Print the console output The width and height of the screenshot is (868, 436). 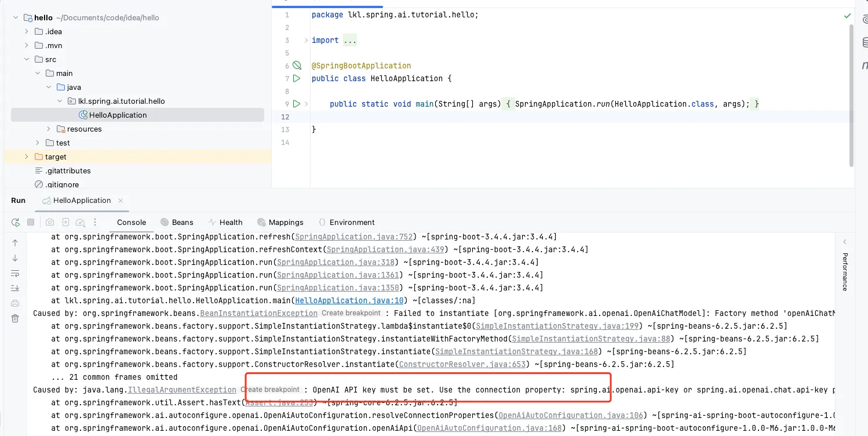[x=15, y=303]
